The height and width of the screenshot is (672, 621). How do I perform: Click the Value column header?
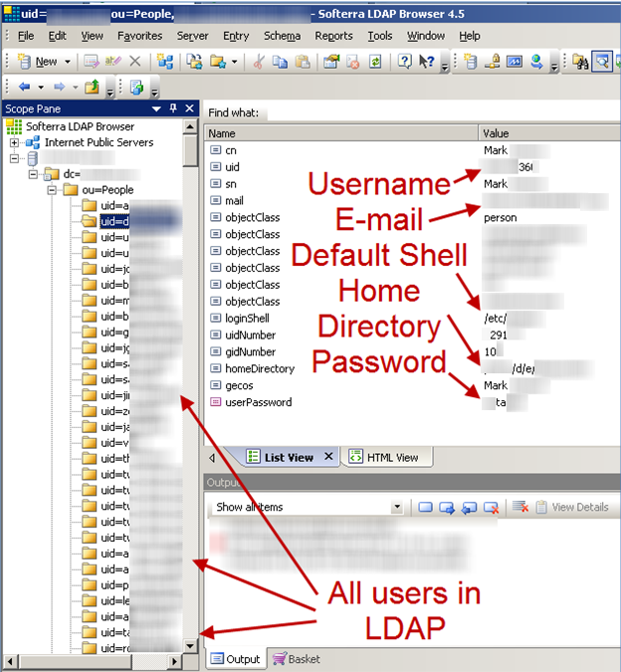pyautogui.click(x=549, y=133)
